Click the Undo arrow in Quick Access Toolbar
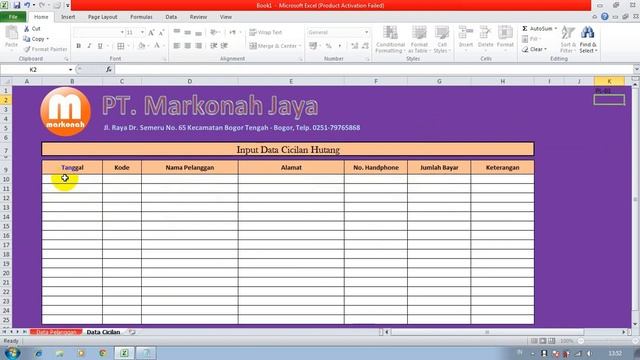 (x=27, y=5)
